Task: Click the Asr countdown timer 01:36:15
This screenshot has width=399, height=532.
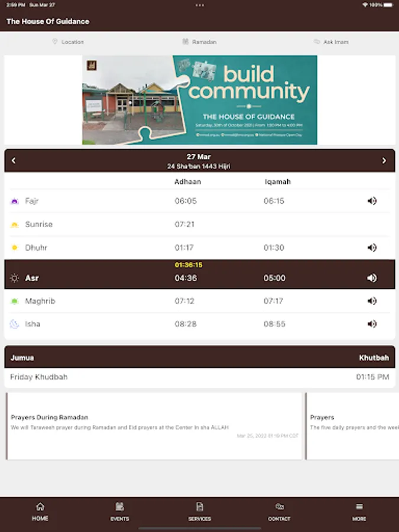Action: [189, 265]
